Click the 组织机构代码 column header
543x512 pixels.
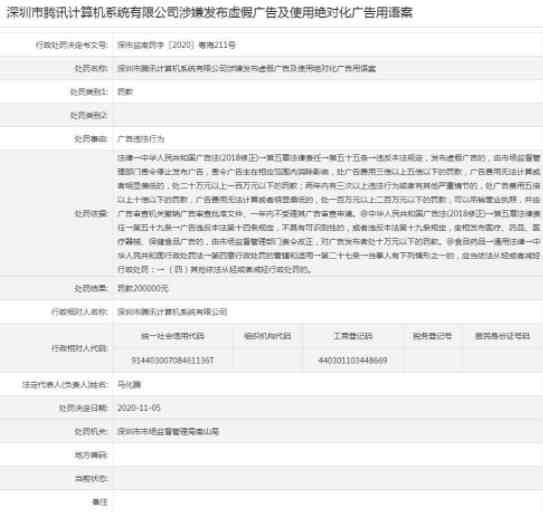click(x=268, y=336)
